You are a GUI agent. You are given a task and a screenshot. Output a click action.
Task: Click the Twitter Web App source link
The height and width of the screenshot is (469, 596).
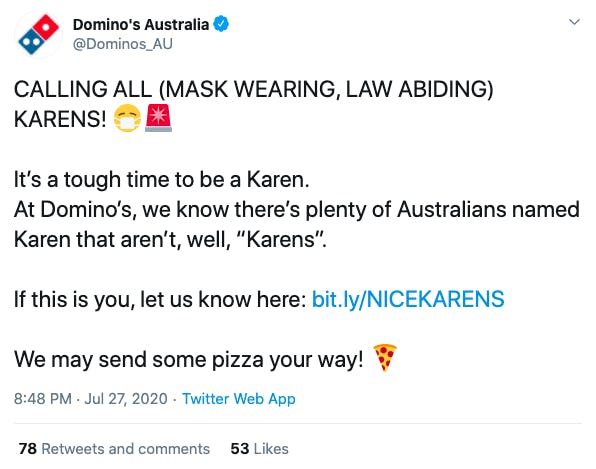coord(239,399)
